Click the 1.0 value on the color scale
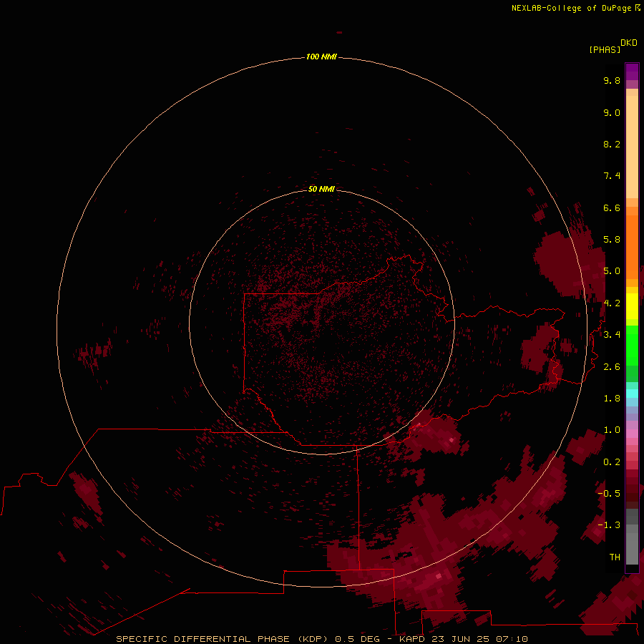This screenshot has height=644, width=644. (612, 430)
